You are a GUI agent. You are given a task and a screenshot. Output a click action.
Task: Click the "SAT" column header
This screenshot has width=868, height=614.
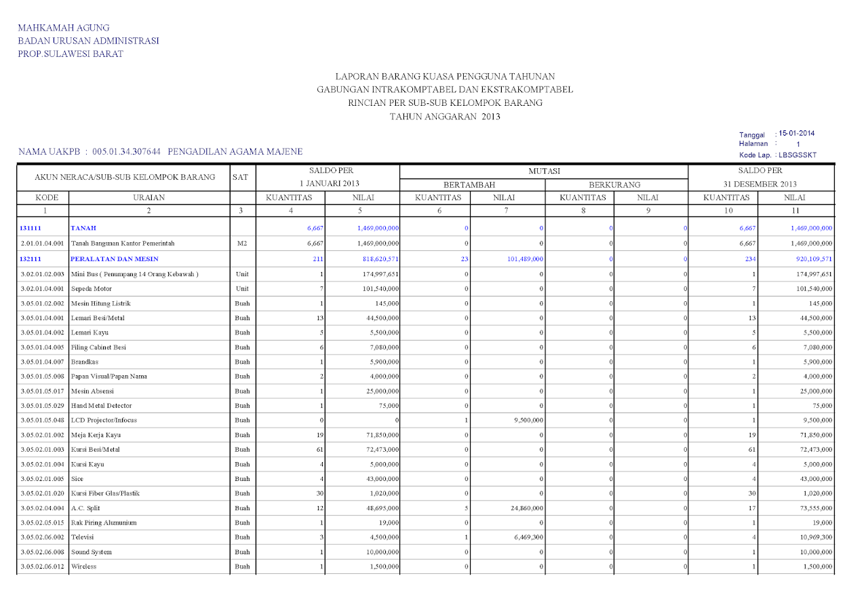click(x=240, y=177)
